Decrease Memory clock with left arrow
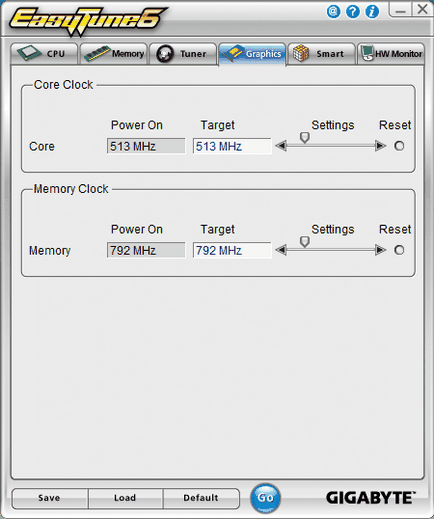The image size is (434, 519). [281, 250]
